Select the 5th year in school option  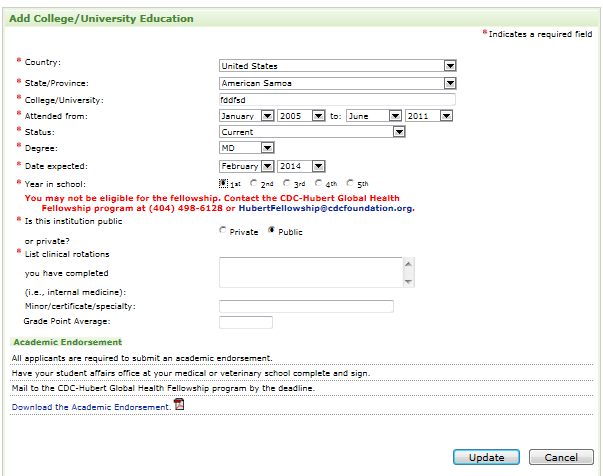tap(350, 184)
